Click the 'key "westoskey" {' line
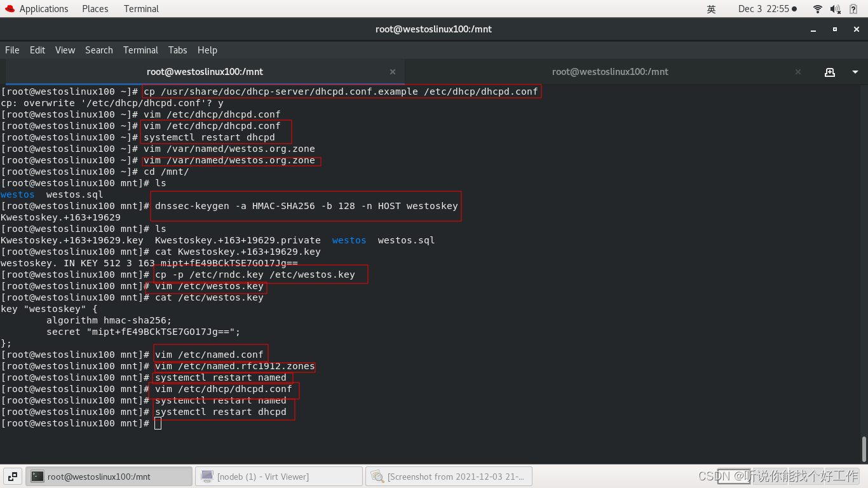Viewport: 868px width, 488px height. tap(49, 309)
